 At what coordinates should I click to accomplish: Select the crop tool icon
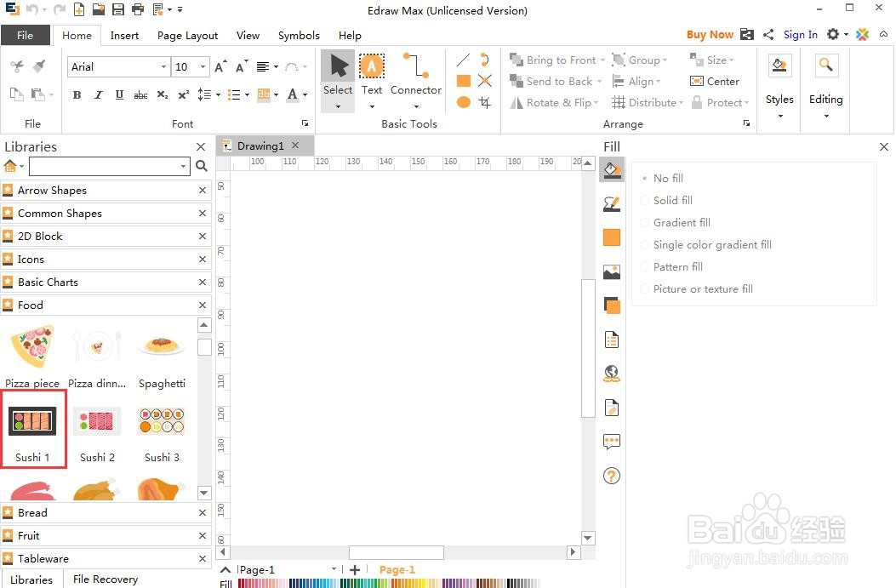pyautogui.click(x=484, y=102)
